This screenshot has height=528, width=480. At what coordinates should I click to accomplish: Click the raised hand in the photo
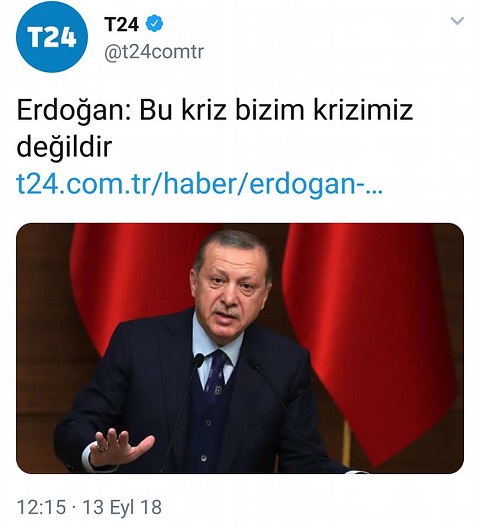(120, 448)
